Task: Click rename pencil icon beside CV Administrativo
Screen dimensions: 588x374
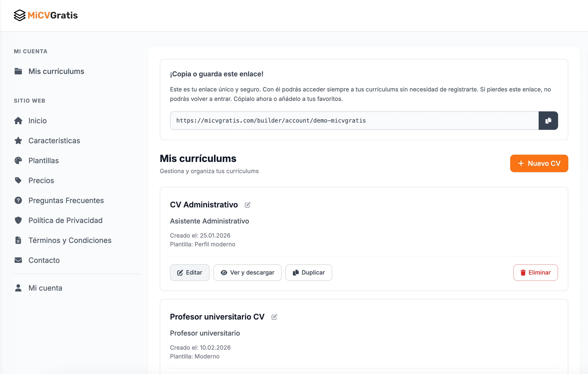Action: 247,205
